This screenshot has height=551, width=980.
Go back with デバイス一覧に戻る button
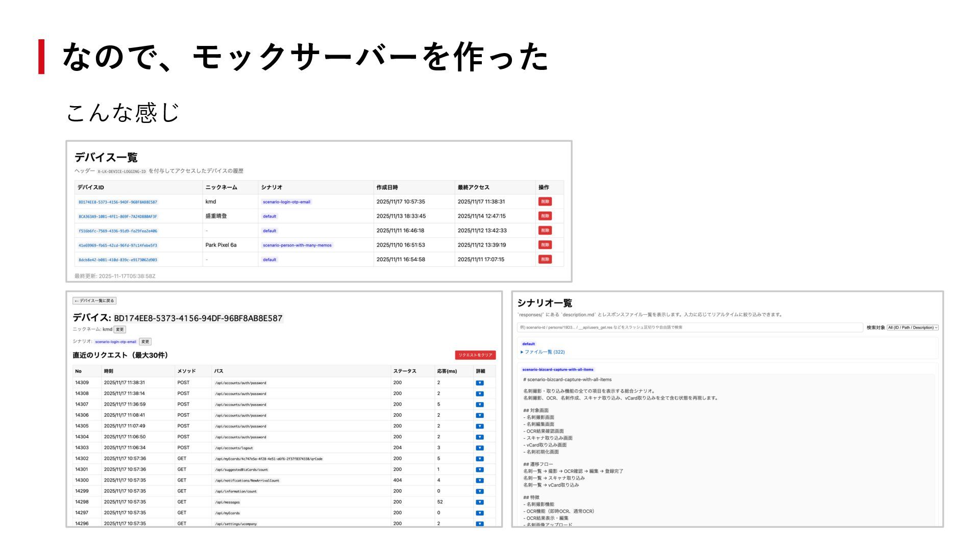click(94, 300)
